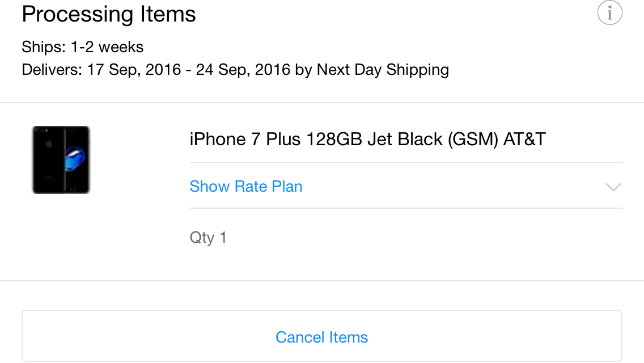
Task: Select the iPhone 7 Plus 128GB Jet Black title
Action: pos(367,140)
